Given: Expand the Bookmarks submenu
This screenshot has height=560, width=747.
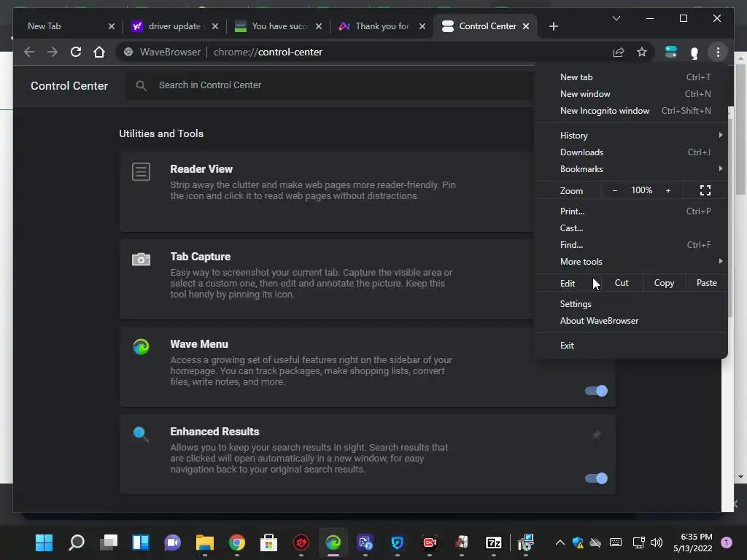Looking at the screenshot, I should (x=631, y=169).
